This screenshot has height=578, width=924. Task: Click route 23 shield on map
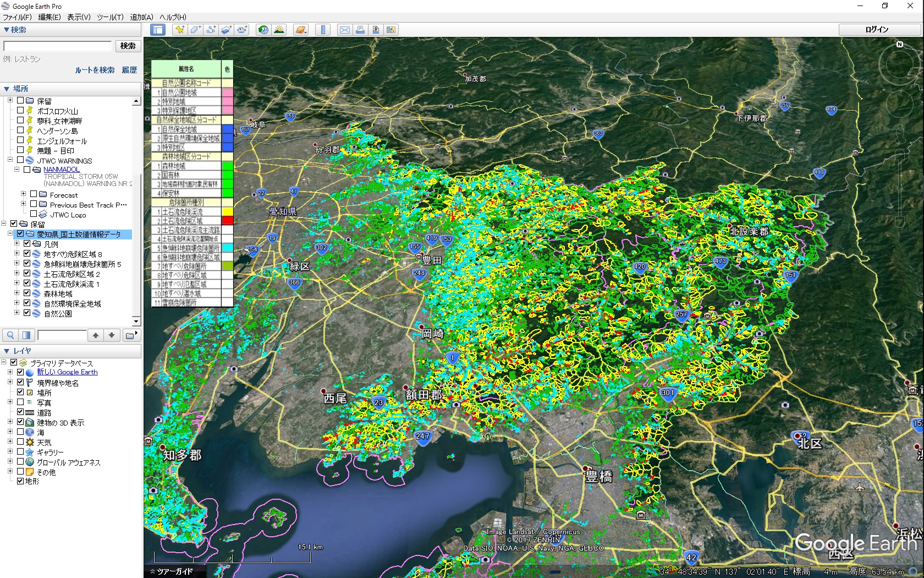378,403
